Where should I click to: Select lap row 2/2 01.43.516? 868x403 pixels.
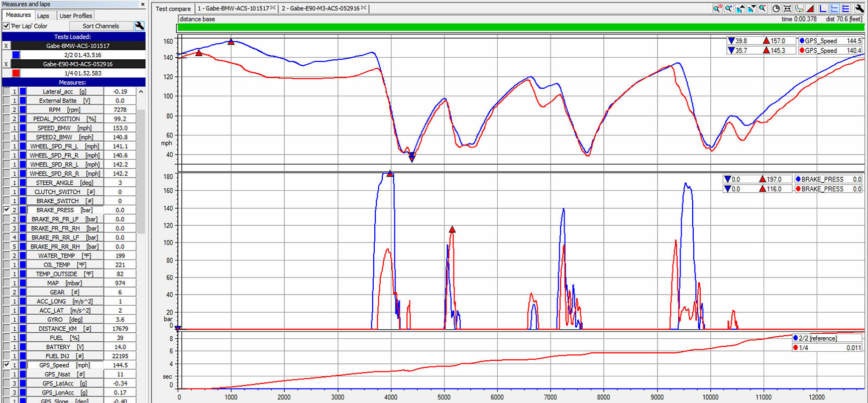click(83, 55)
